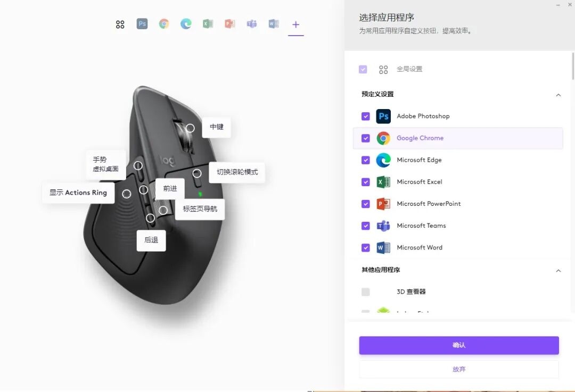Open the 后退 button label
Screen dimensions: 575x392
click(151, 240)
